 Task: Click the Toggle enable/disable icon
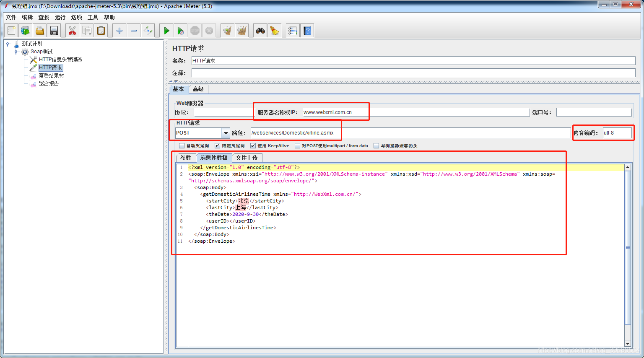148,31
